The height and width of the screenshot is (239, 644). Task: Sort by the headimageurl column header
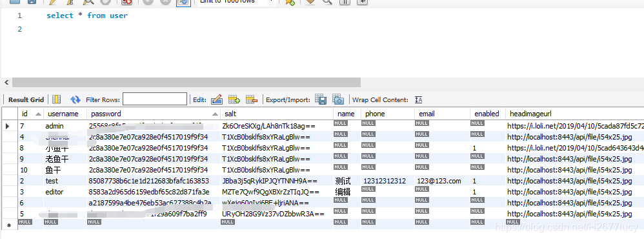click(x=574, y=114)
